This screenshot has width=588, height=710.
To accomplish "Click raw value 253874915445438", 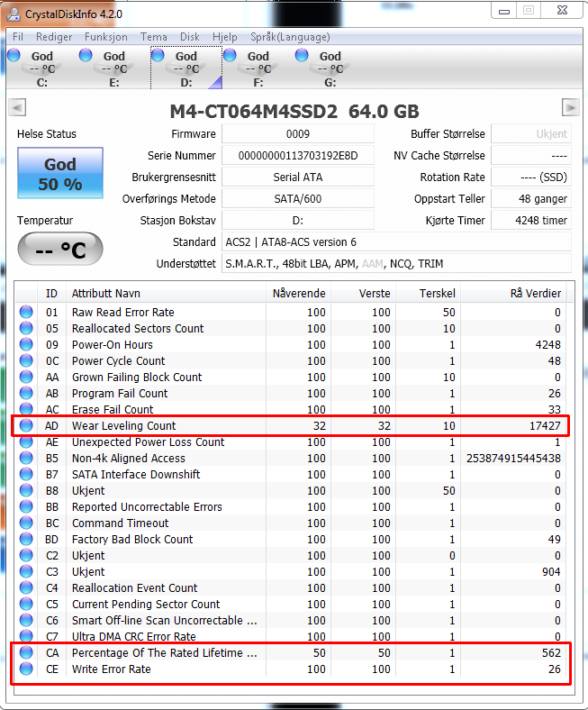I will (x=513, y=459).
